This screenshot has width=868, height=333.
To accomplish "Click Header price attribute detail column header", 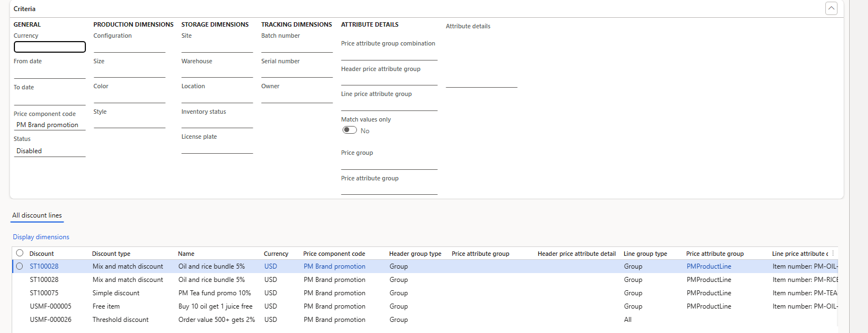I will point(576,254).
